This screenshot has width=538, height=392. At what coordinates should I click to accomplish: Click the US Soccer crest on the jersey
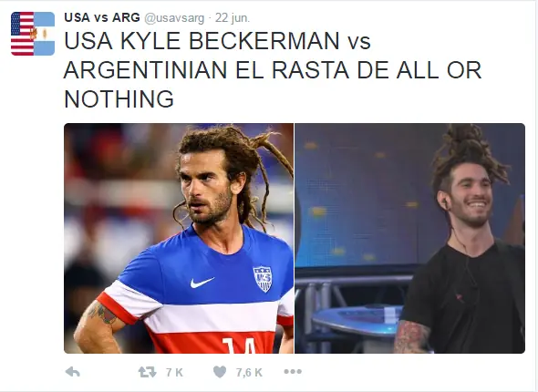point(263,279)
